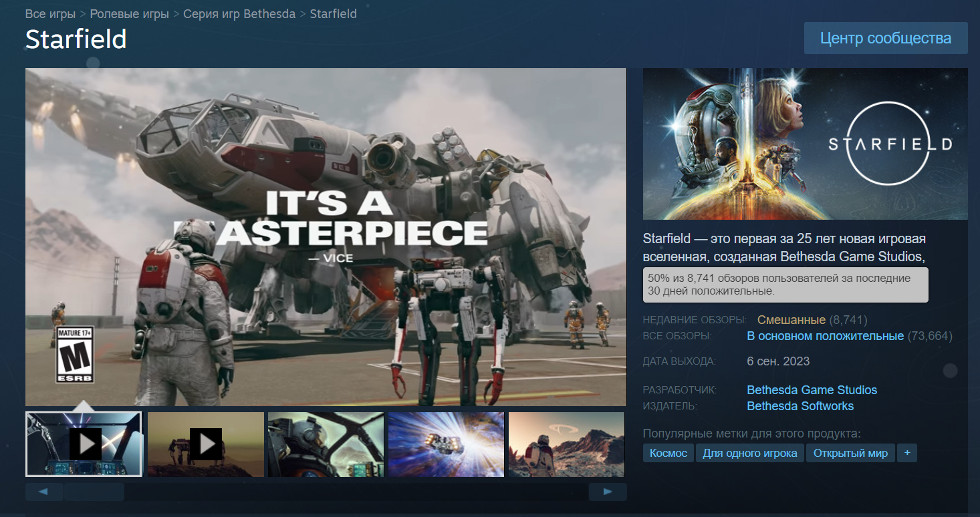
Task: Click the plus button to add tags
Action: (x=907, y=453)
